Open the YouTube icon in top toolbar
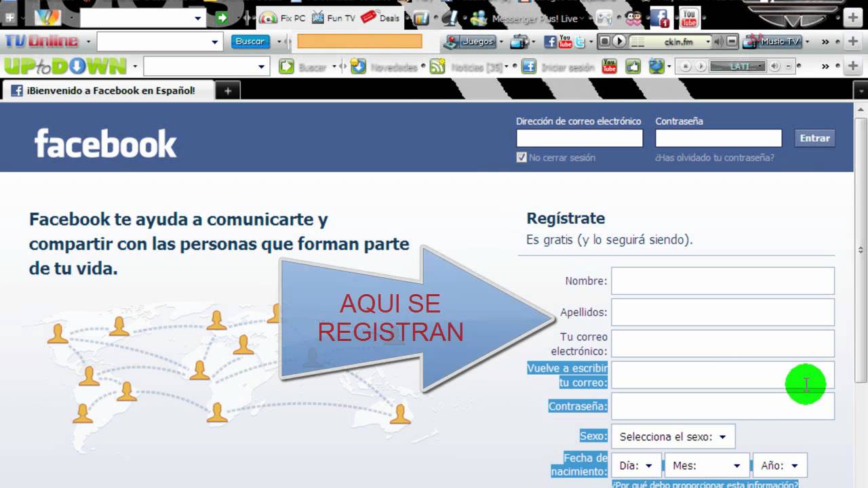The height and width of the screenshot is (488, 868). coord(690,18)
